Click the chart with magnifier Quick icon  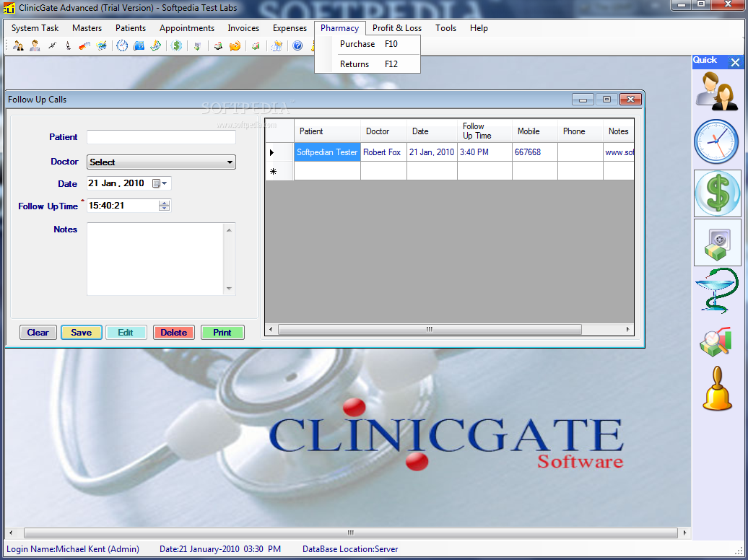[716, 341]
